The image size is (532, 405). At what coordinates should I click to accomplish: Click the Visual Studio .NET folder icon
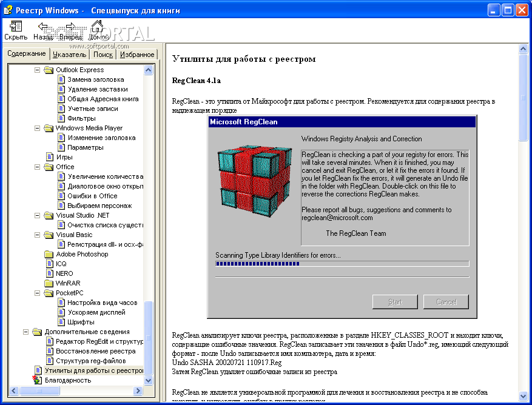point(49,215)
